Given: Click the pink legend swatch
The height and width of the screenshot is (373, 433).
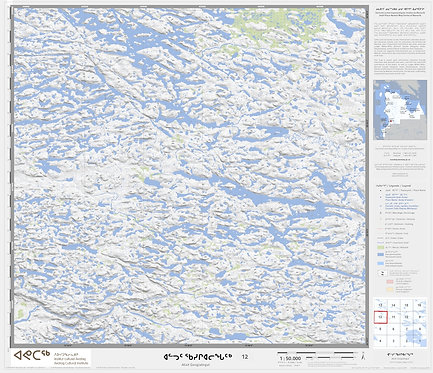Looking at the screenshot, I should 390,282.
